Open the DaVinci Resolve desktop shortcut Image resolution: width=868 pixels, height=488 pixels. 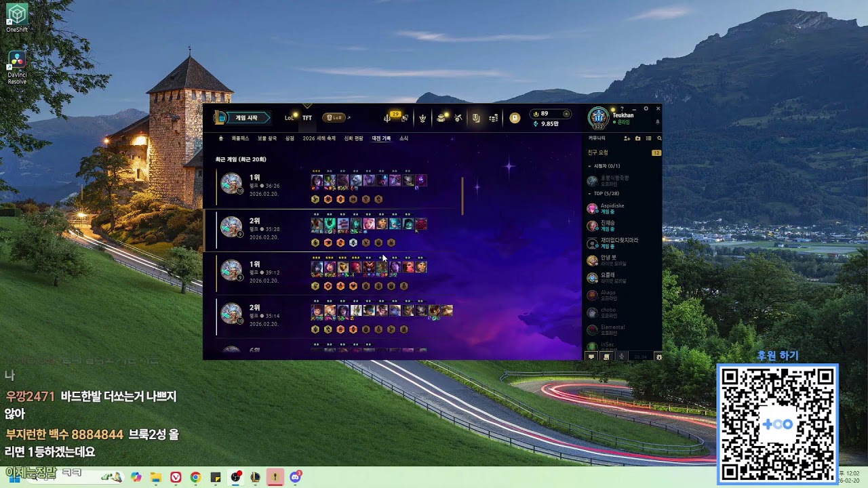[17, 68]
